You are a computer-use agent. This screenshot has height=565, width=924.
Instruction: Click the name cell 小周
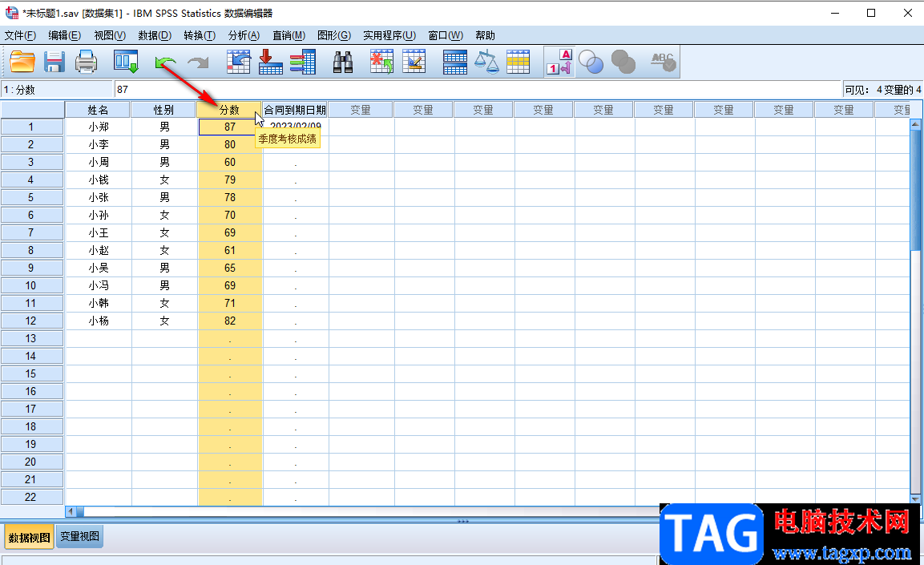[99, 162]
